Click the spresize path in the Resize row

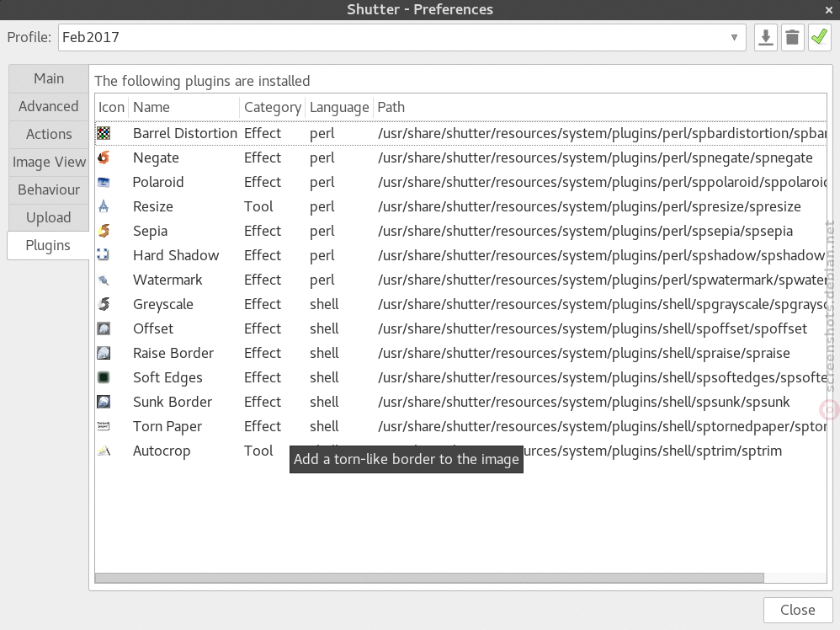589,206
